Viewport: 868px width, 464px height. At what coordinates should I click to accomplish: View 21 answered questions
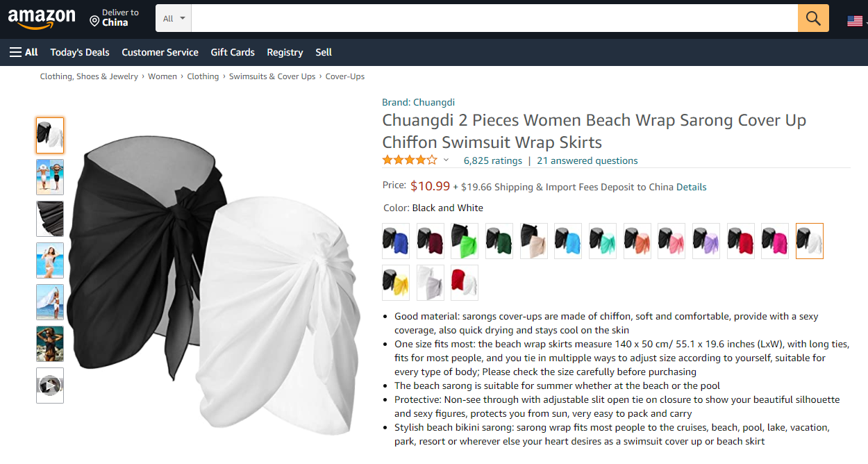pyautogui.click(x=587, y=160)
